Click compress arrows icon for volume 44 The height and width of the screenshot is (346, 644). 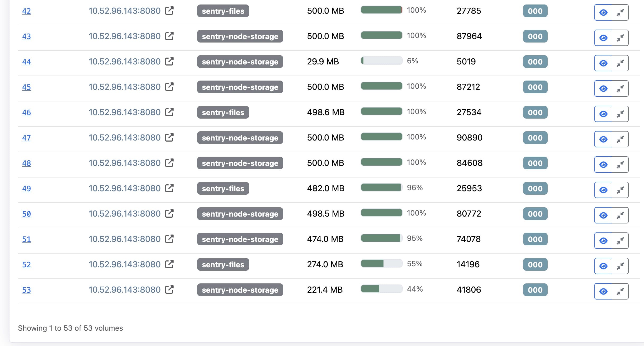620,63
